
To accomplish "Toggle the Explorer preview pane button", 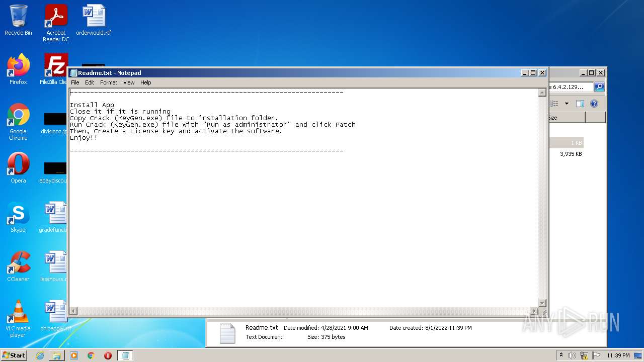I will click(x=580, y=104).
